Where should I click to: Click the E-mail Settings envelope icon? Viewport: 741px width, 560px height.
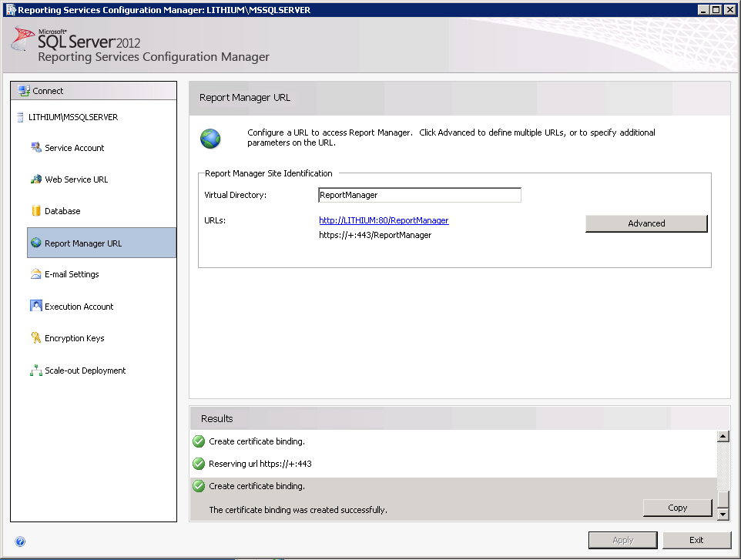coord(35,274)
